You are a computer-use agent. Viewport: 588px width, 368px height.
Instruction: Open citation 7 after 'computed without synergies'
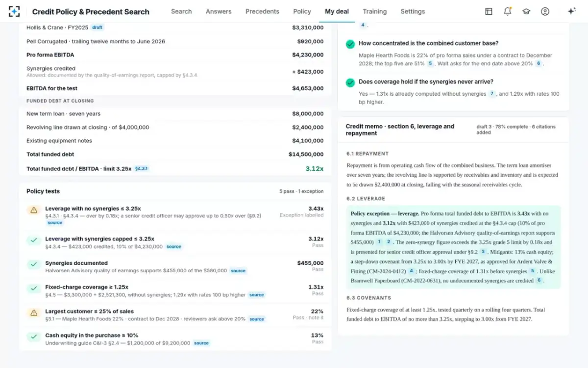[x=492, y=94]
